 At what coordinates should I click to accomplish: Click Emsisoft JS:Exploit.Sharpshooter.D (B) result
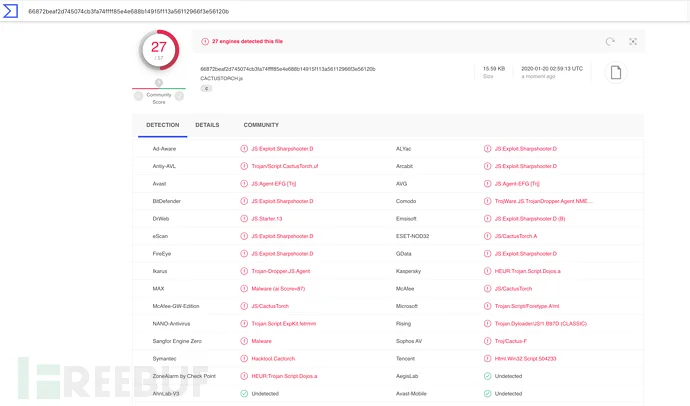point(530,219)
